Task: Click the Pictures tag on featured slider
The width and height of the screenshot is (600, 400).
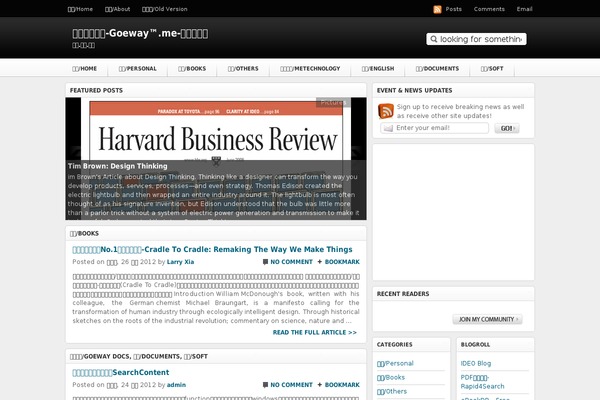Action: pyautogui.click(x=333, y=103)
